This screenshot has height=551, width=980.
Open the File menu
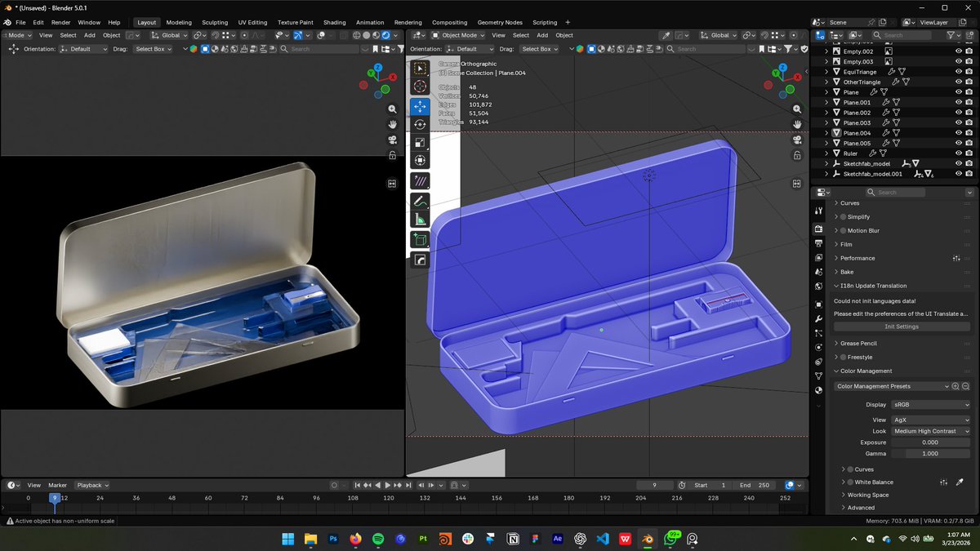[x=20, y=23]
